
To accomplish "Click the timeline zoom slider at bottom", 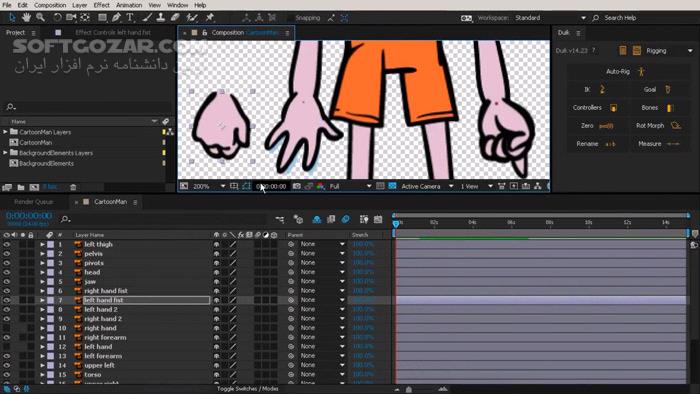I will 408,389.
